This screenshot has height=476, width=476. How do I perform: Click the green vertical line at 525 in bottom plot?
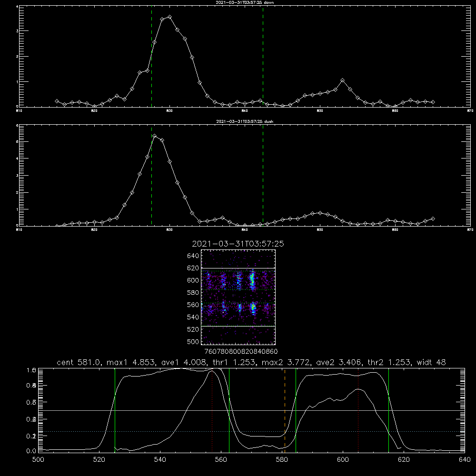tap(115, 410)
